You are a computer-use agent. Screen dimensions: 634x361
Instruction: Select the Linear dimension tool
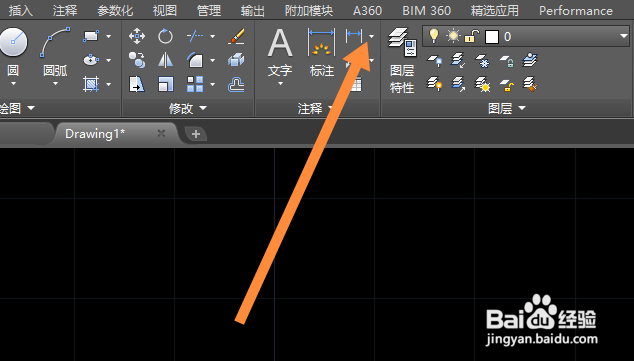coord(354,36)
